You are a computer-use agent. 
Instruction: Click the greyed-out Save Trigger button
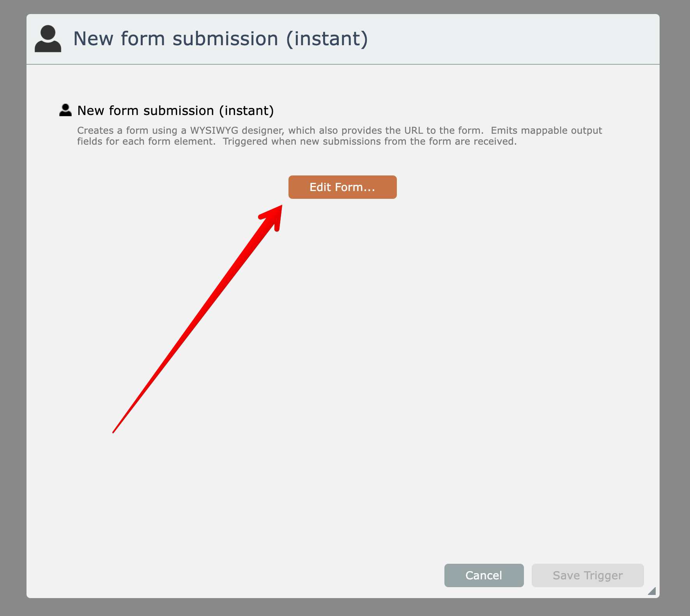(x=587, y=575)
